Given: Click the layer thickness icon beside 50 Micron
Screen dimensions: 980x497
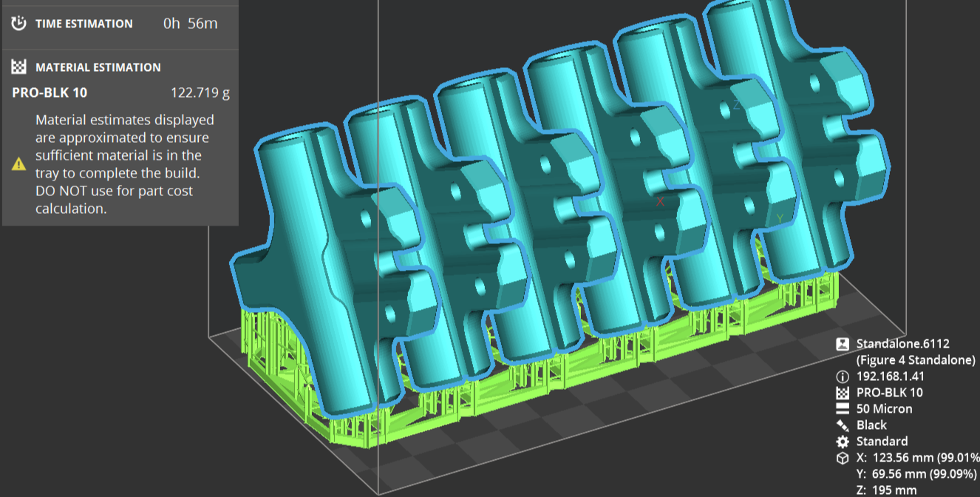Looking at the screenshot, I should (842, 409).
